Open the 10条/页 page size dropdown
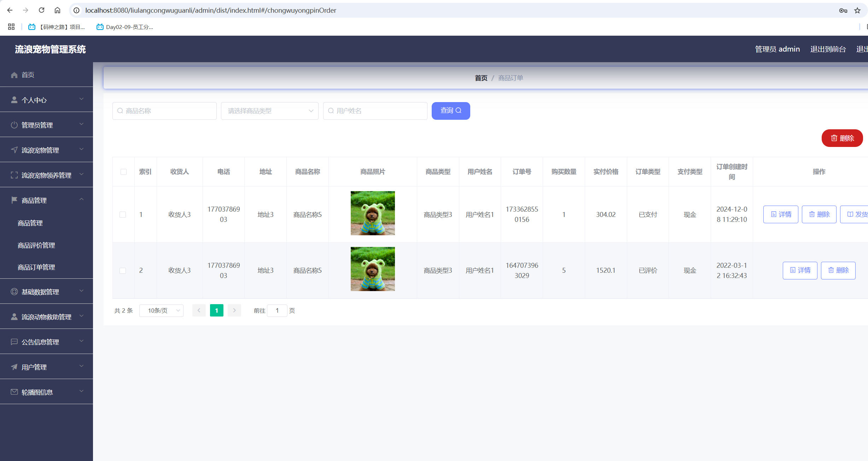This screenshot has height=461, width=868. pos(162,311)
